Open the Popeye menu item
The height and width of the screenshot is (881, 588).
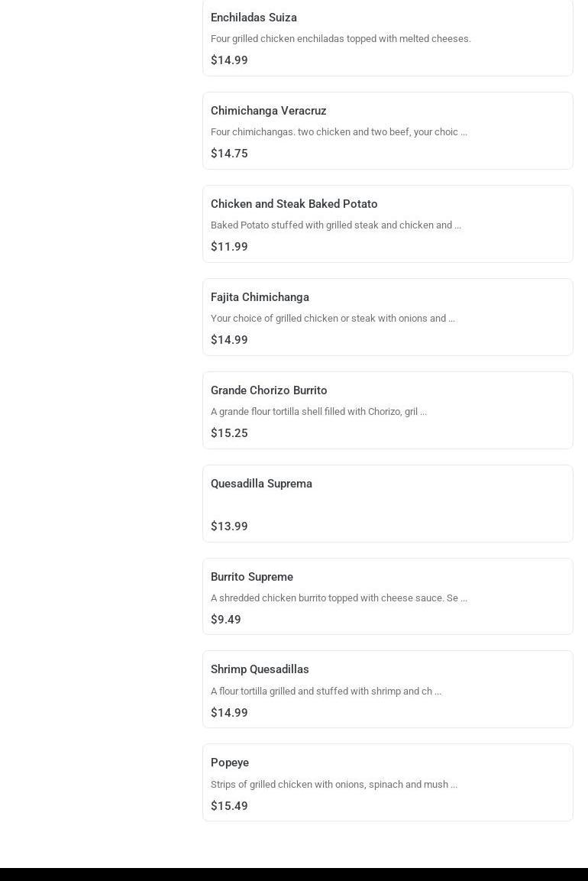pos(387,782)
